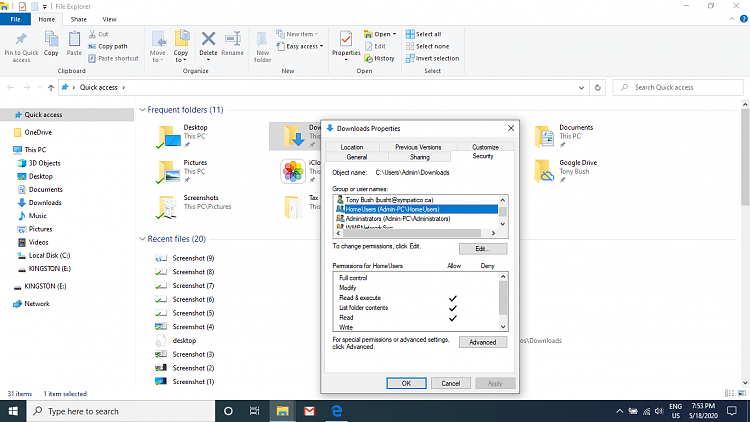
Task: Click the Up arrow in the navigation bar
Action: click(x=51, y=87)
